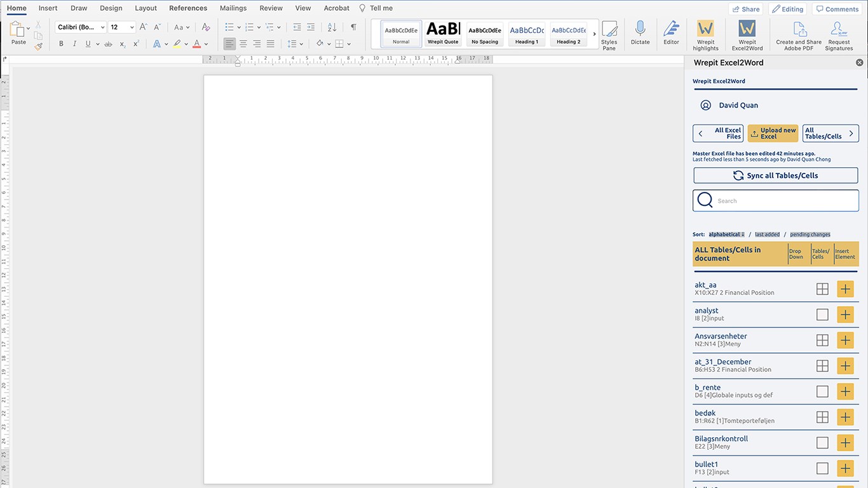Go to the References tab
This screenshot has height=488, width=868.
(188, 8)
